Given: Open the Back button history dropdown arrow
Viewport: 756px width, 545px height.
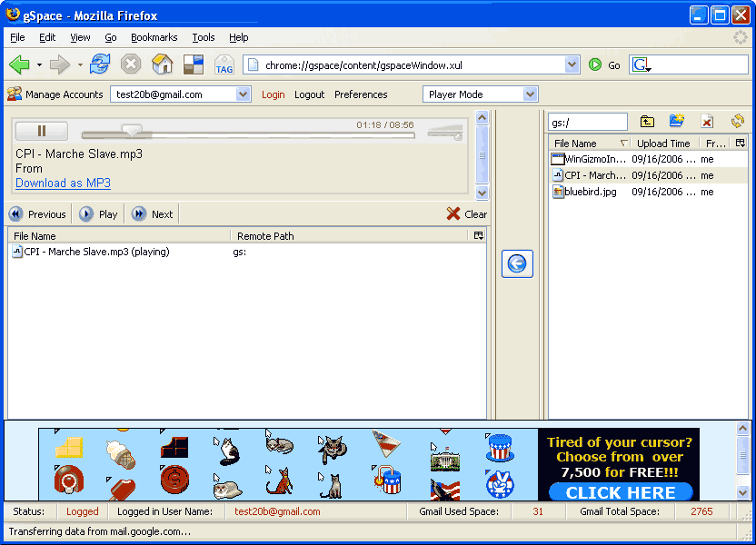Looking at the screenshot, I should [x=40, y=64].
